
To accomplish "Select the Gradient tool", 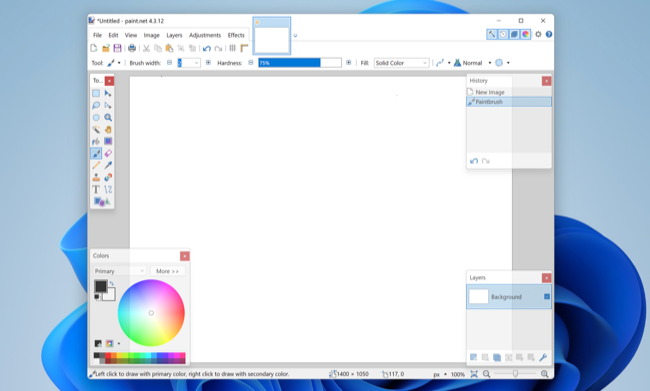I will (108, 141).
